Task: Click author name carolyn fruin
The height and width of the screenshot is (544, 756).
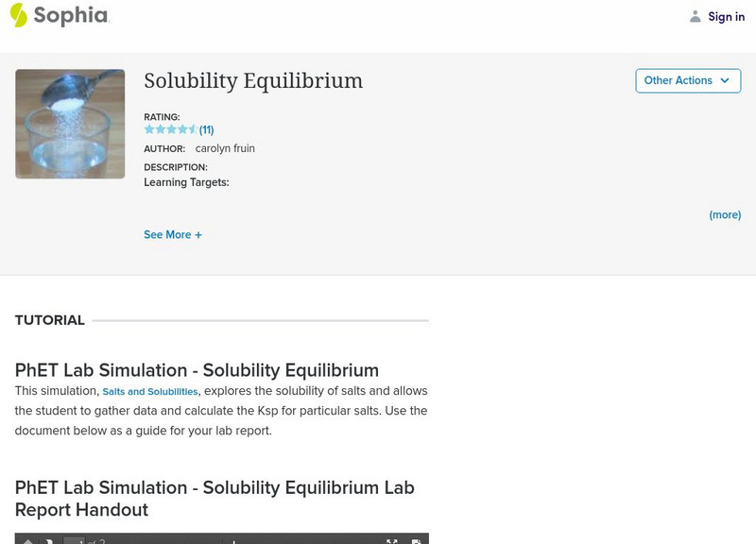Action: tap(225, 149)
